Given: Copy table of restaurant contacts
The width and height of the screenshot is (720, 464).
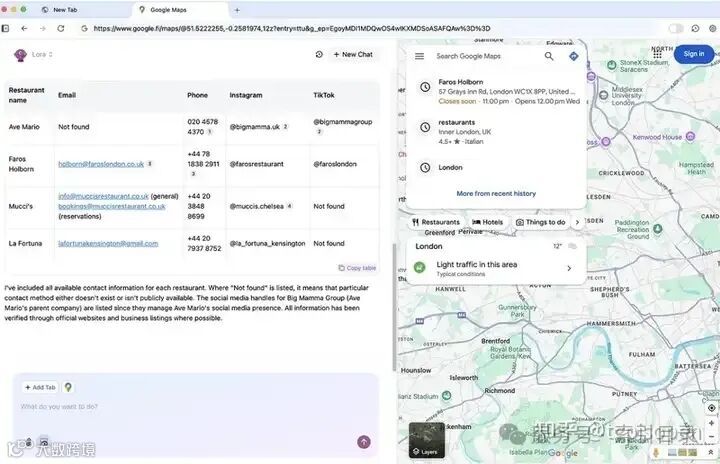Looking at the screenshot, I should click(x=357, y=268).
